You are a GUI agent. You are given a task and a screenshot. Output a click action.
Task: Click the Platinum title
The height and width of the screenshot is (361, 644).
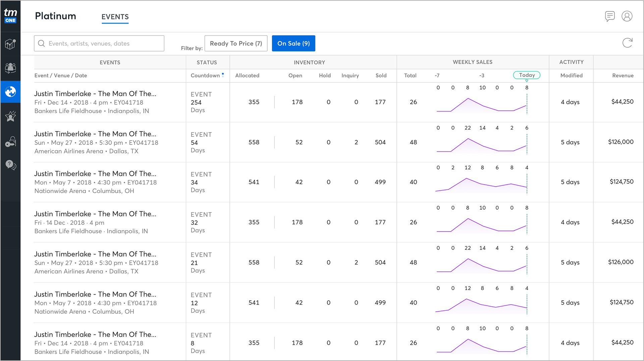click(56, 16)
